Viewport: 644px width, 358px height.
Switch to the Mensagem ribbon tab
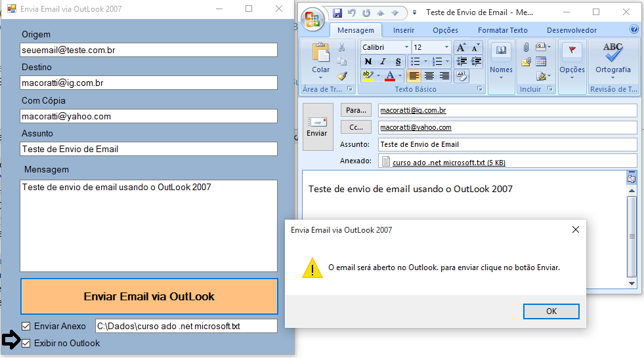coord(356,30)
